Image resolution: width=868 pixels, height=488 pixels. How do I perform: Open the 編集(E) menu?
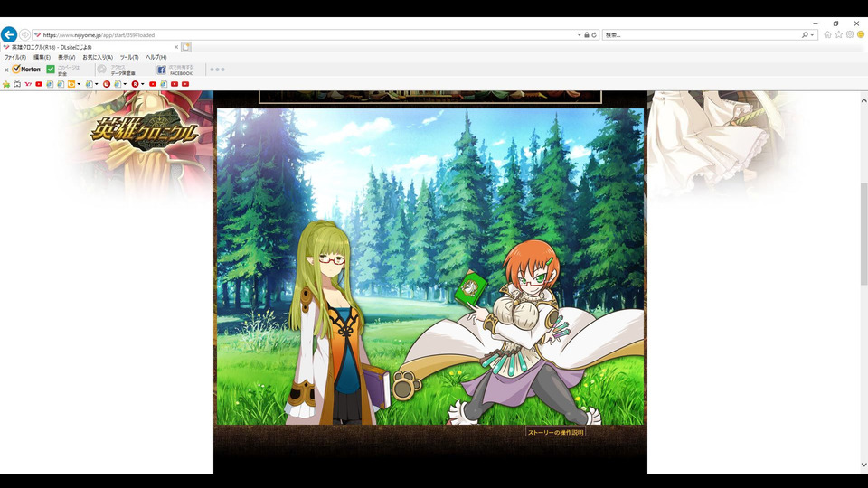pyautogui.click(x=42, y=57)
